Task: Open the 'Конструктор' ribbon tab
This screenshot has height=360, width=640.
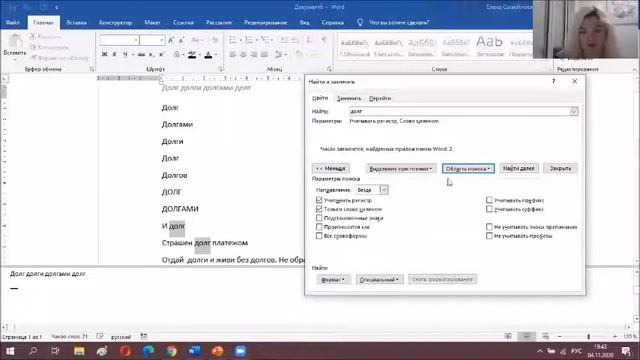Action: pyautogui.click(x=116, y=22)
